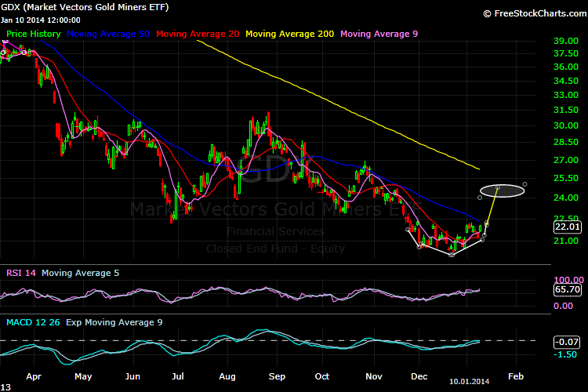588x392 pixels.
Task: Click the -0.07 MACD value tag
Action: [x=567, y=341]
